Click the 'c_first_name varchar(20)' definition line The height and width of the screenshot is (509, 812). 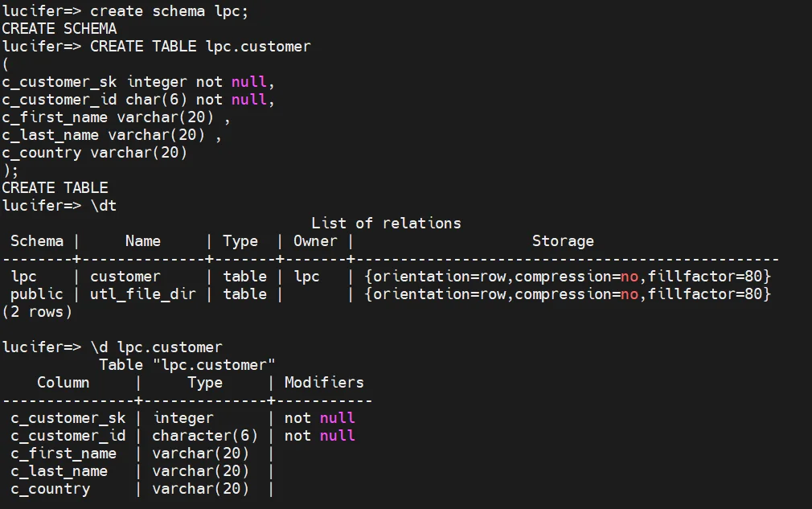coord(116,117)
